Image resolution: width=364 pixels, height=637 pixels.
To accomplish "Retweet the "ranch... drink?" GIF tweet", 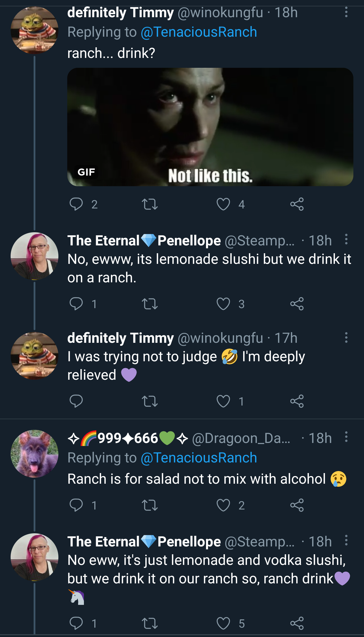I will [150, 204].
